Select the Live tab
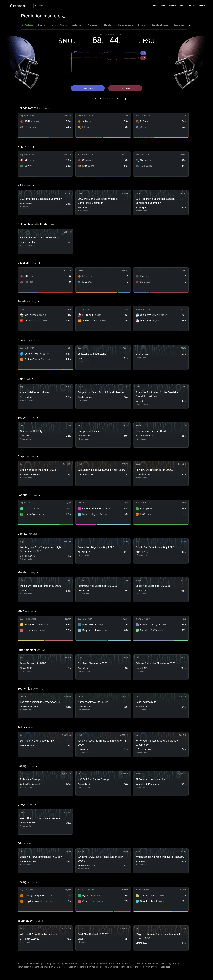 coord(53,25)
